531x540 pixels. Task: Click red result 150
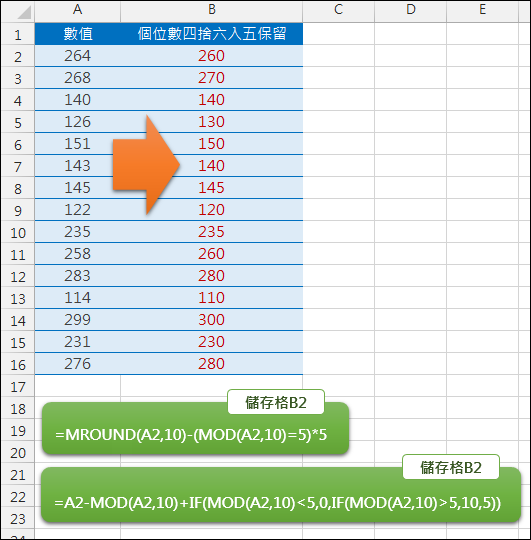click(211, 144)
